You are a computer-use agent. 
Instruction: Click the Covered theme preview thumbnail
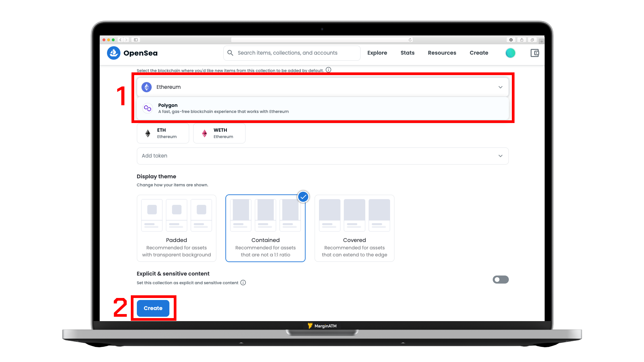[355, 215]
